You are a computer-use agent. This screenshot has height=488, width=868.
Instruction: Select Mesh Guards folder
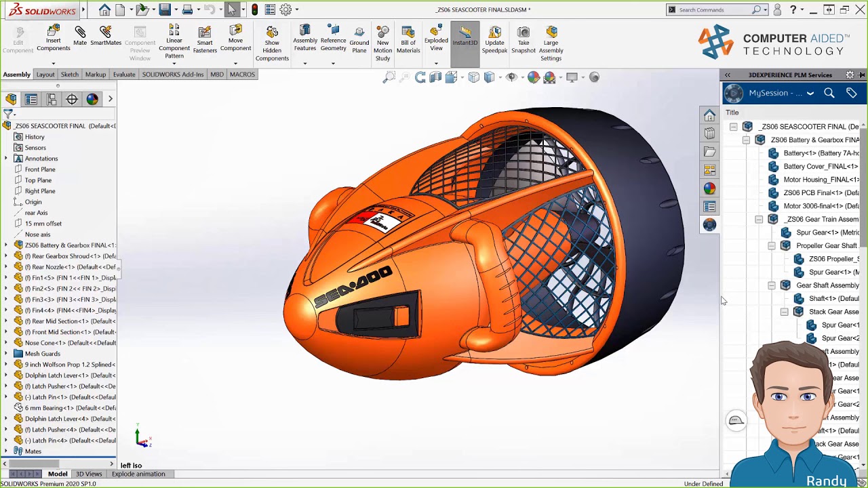click(x=42, y=353)
